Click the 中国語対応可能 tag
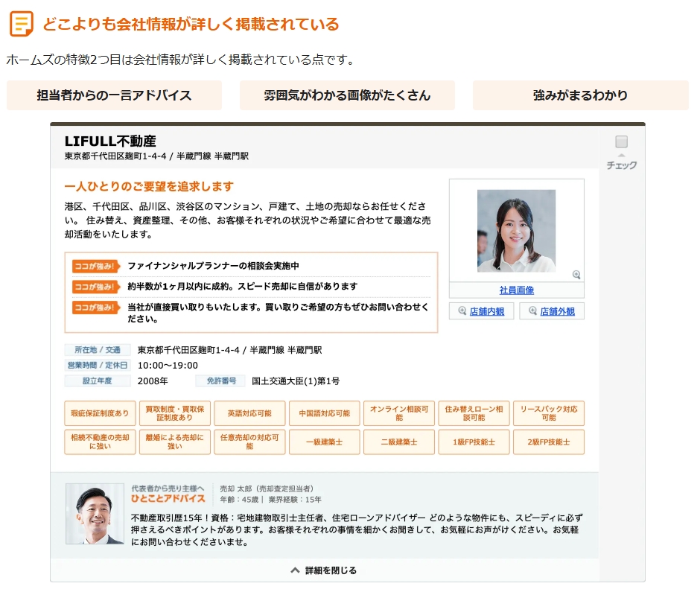The width and height of the screenshot is (700, 592). click(325, 413)
